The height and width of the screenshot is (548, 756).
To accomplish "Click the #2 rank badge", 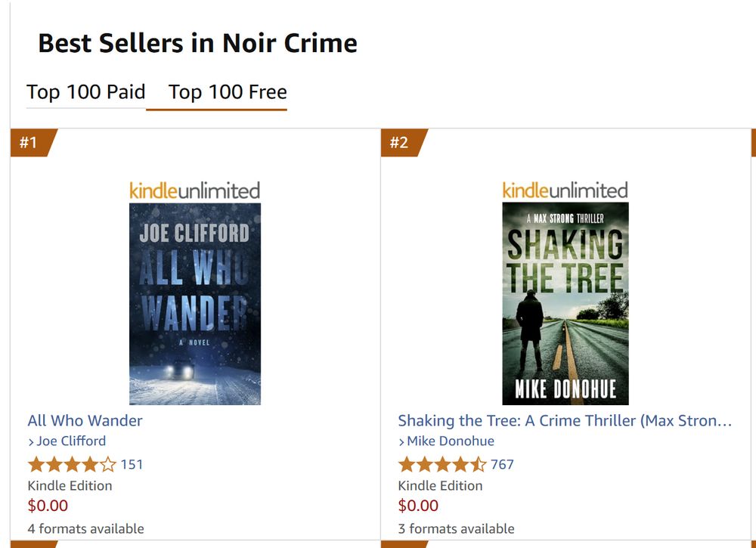I will (401, 143).
